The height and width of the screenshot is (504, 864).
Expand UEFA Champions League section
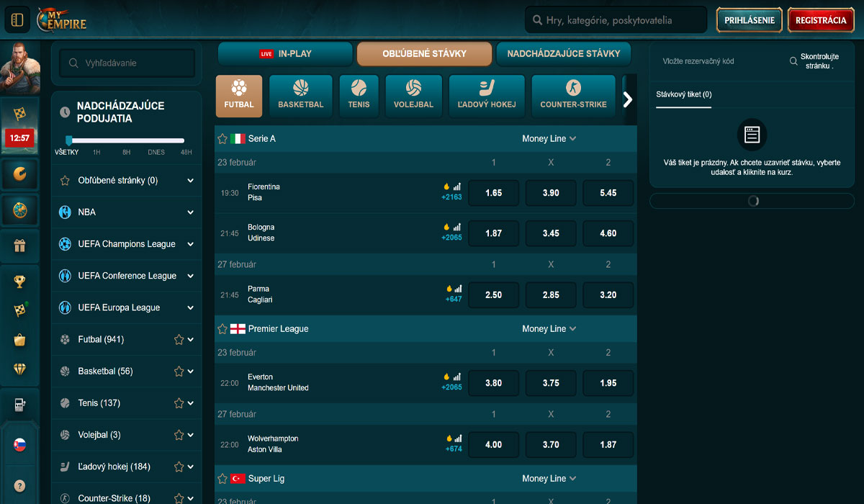tap(190, 244)
